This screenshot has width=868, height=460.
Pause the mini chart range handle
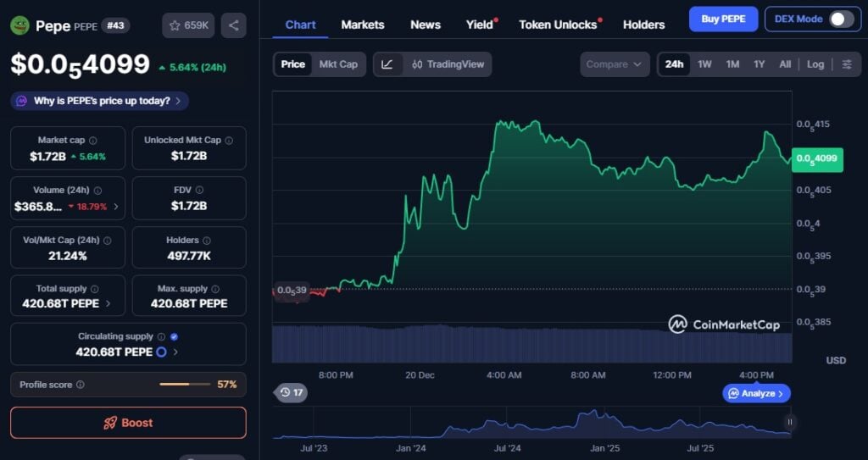coord(790,421)
